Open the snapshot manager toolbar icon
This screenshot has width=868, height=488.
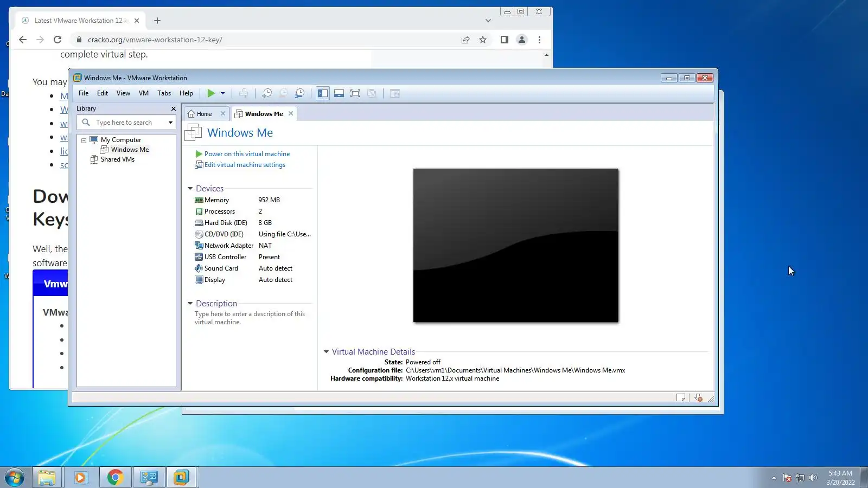tap(299, 93)
